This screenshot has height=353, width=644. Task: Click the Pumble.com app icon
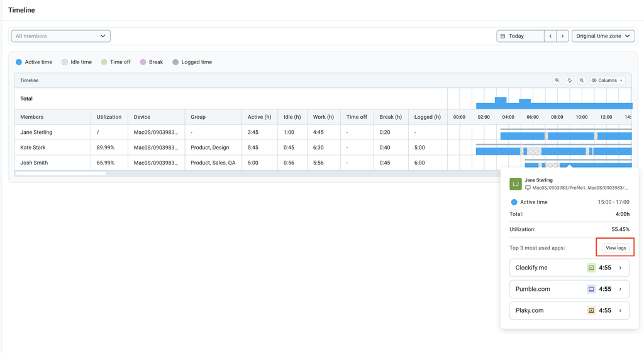[591, 289]
